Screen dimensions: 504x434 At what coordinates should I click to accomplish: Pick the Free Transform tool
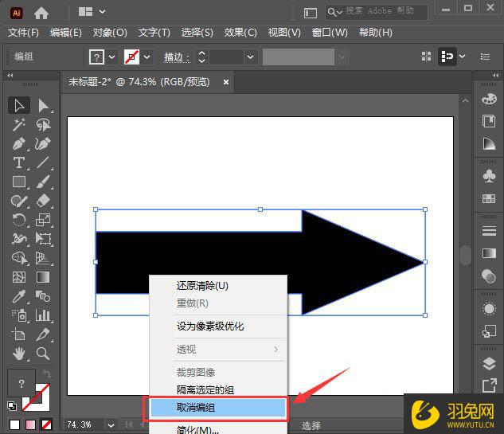pos(43,239)
